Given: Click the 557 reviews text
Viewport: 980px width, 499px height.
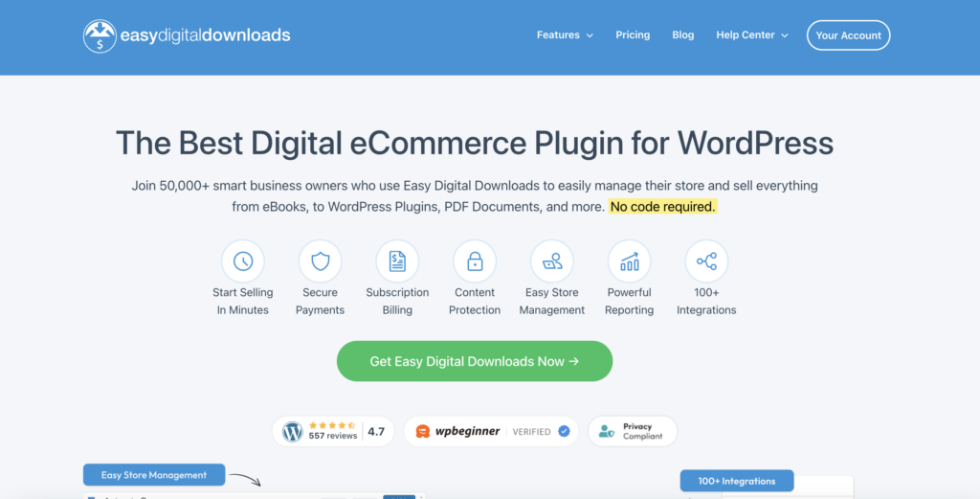Looking at the screenshot, I should tap(332, 436).
